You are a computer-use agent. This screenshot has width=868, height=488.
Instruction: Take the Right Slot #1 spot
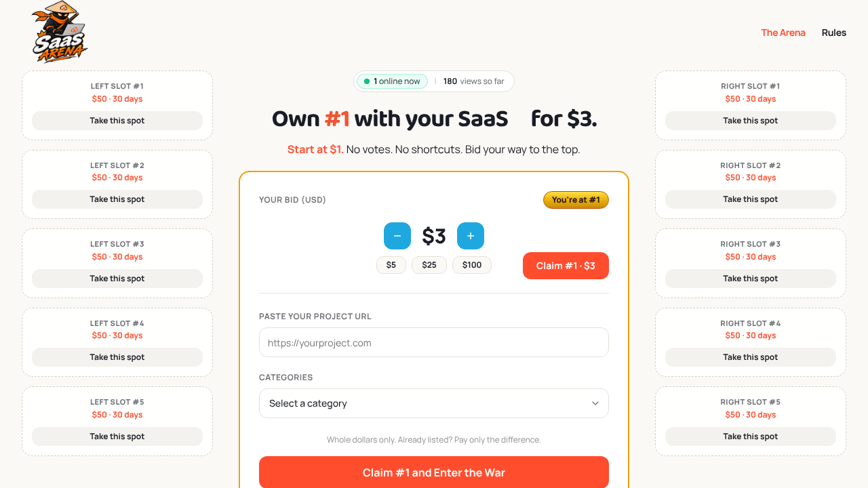pos(751,121)
